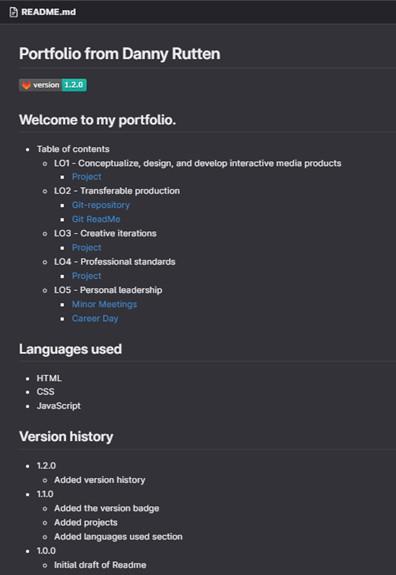
Task: Open the Career Day link
Action: coord(95,318)
